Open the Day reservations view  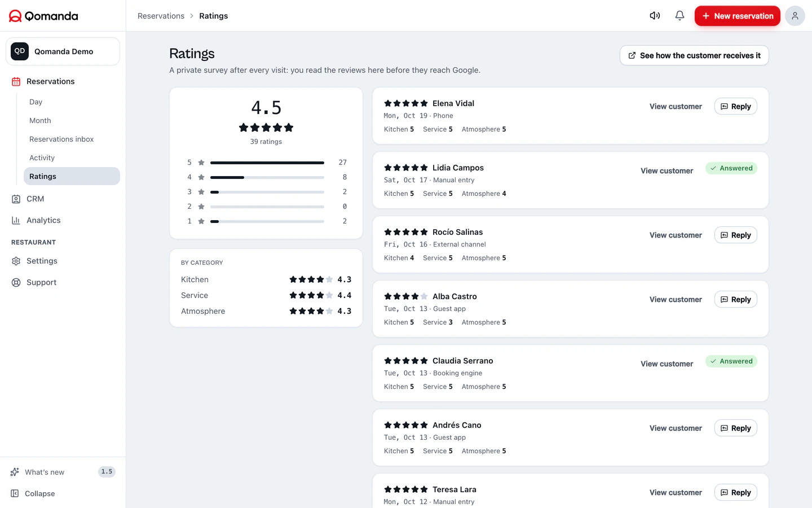(72, 102)
